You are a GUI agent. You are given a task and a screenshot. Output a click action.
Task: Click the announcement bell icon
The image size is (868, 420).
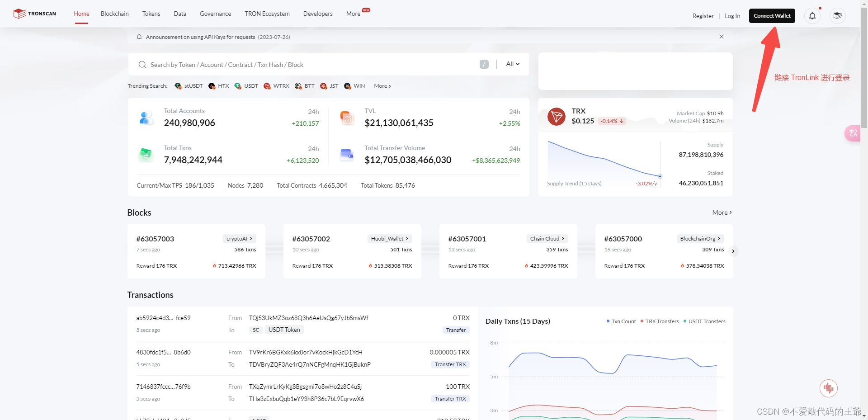(139, 37)
